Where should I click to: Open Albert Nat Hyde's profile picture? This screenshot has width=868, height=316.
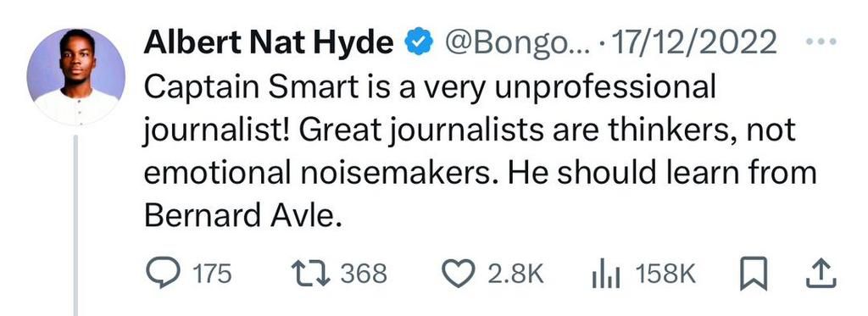75,76
